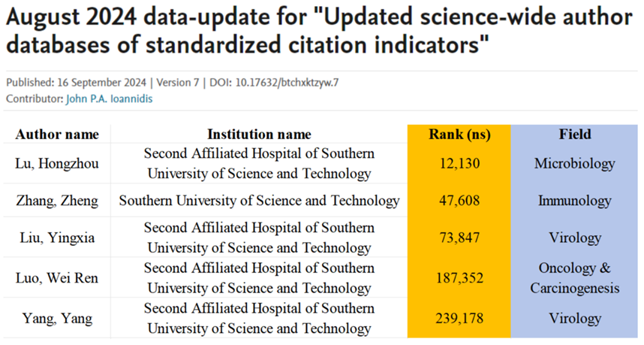Click the Oncology & Carcinogenesis field cell
Viewport: 644px width, 345px height.
575,278
